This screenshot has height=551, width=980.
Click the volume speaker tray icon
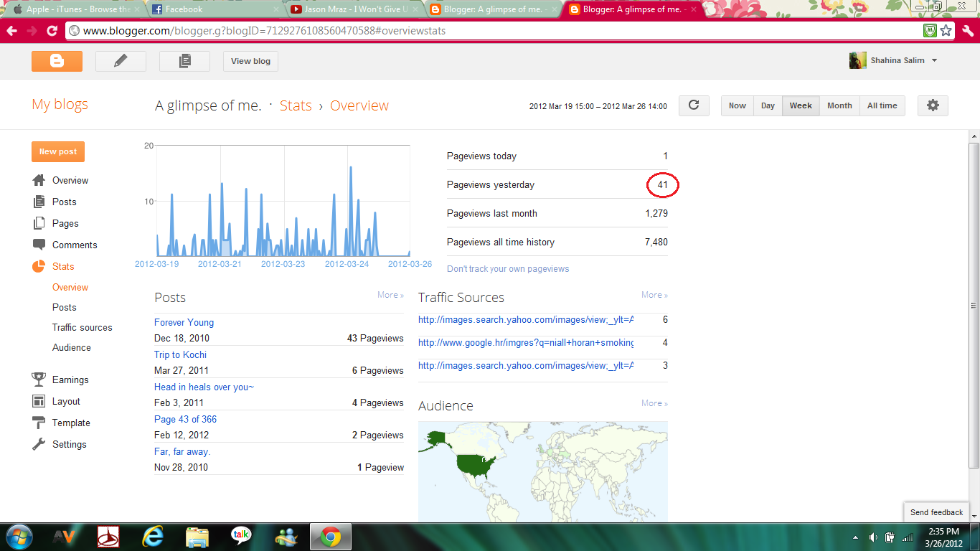pyautogui.click(x=873, y=537)
